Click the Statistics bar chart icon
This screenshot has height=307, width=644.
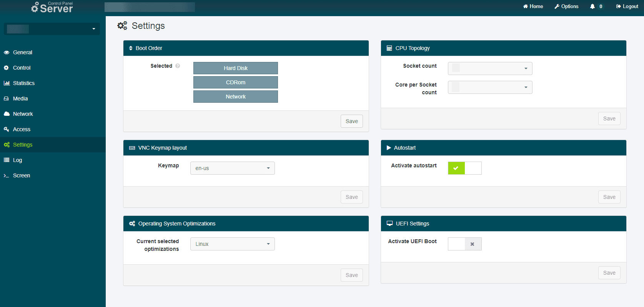pyautogui.click(x=7, y=83)
